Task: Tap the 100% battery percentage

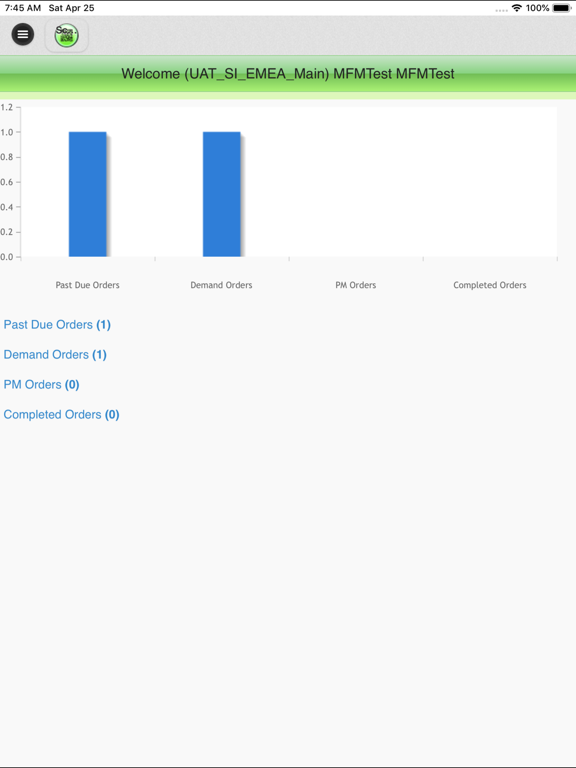Action: 537,8
